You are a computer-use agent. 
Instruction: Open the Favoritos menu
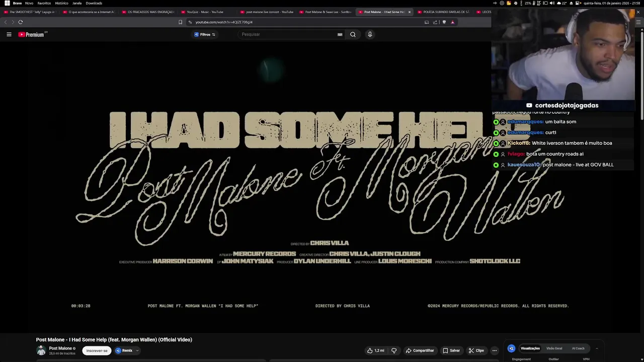tap(44, 3)
